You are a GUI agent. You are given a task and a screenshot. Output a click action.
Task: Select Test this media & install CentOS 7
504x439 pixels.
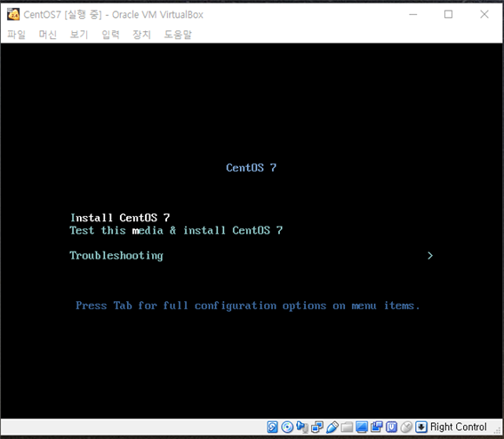pyautogui.click(x=176, y=230)
